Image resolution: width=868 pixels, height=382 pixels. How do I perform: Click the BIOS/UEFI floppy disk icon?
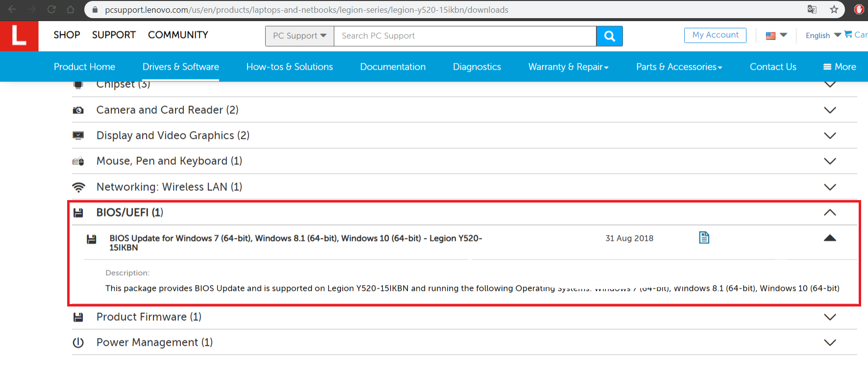tap(78, 213)
